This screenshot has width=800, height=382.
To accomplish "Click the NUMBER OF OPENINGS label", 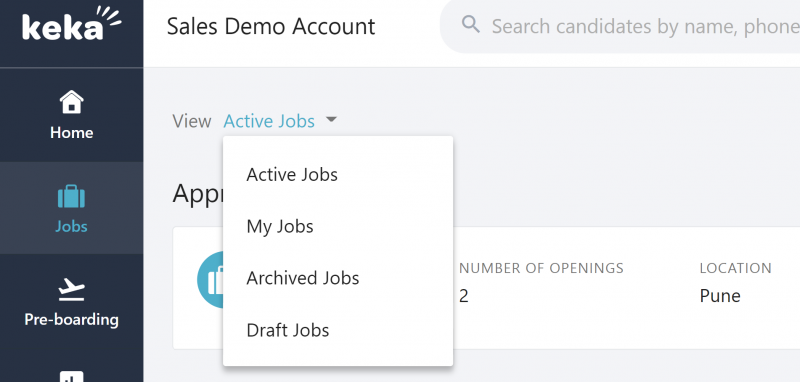I will (x=541, y=268).
